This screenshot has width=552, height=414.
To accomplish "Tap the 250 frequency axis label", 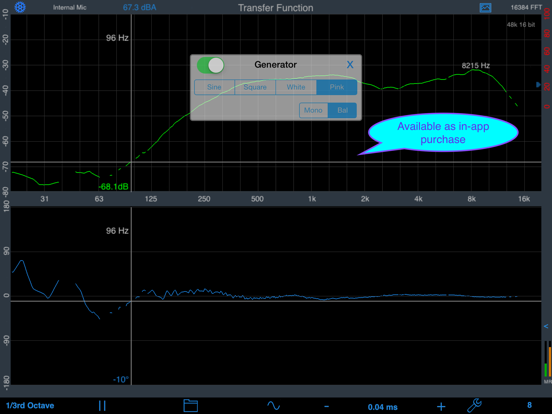I will (204, 199).
